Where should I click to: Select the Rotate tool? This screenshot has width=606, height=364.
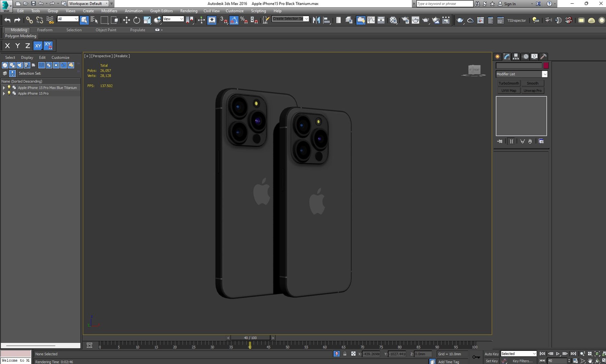[x=137, y=20]
